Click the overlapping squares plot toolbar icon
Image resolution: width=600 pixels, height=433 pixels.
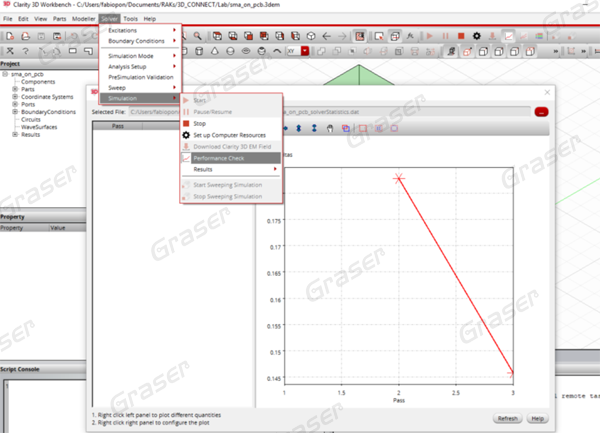coord(346,129)
